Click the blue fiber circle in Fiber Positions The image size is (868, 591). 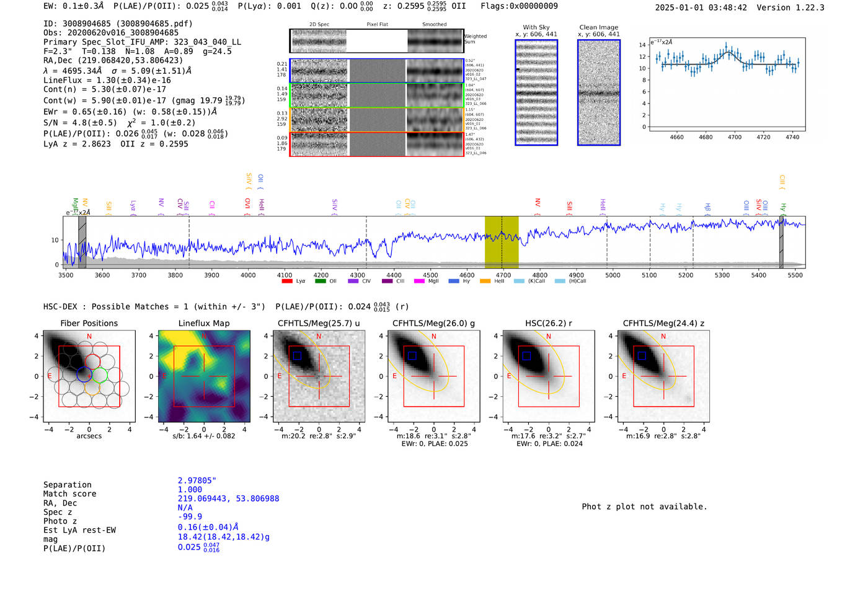[84, 374]
